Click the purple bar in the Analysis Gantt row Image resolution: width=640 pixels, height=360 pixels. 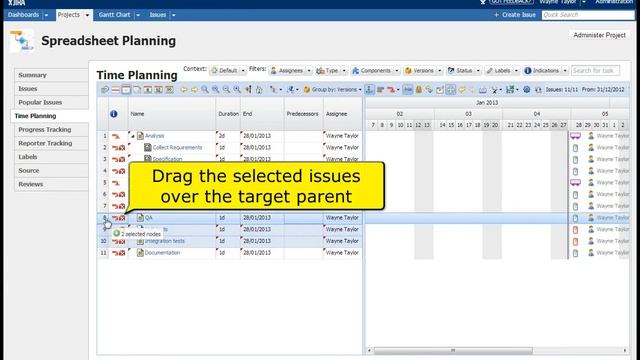[x=576, y=136]
